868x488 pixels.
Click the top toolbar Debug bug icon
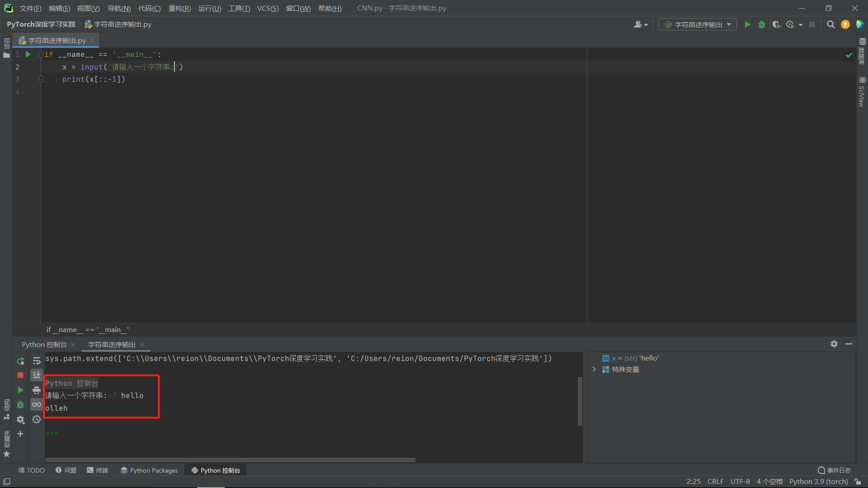762,25
